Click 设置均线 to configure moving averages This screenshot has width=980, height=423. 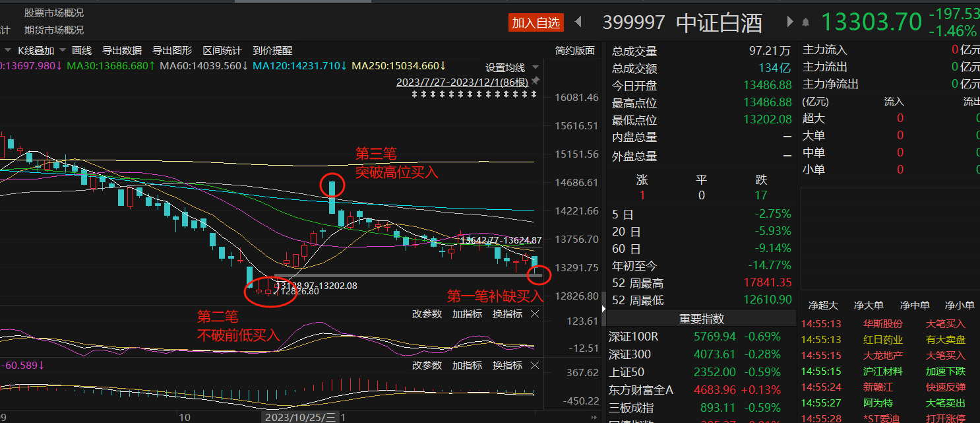point(506,67)
